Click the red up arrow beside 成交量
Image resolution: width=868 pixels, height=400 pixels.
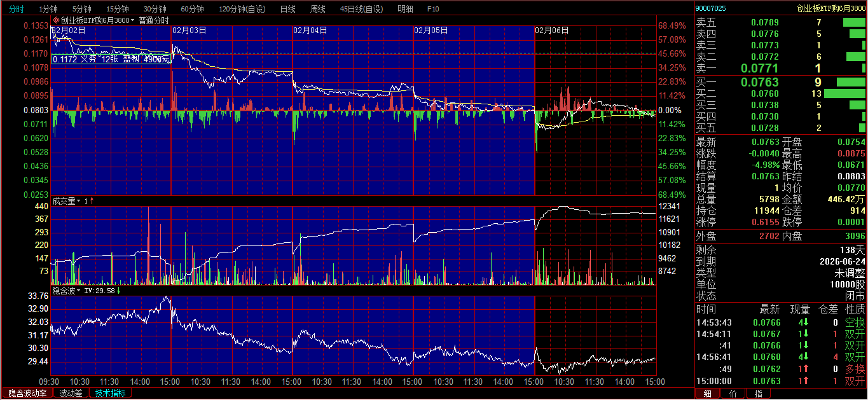pyautogui.click(x=92, y=201)
